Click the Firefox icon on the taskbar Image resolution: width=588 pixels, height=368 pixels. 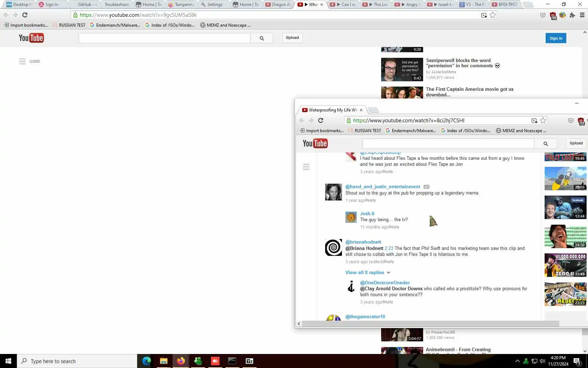point(181,361)
